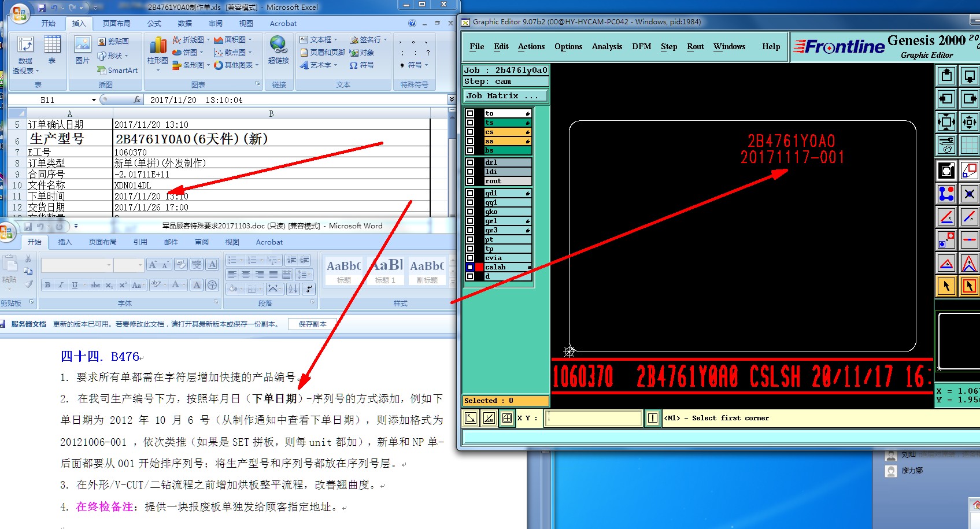
Task: Expand the Excel formula bar
Action: pyautogui.click(x=452, y=99)
